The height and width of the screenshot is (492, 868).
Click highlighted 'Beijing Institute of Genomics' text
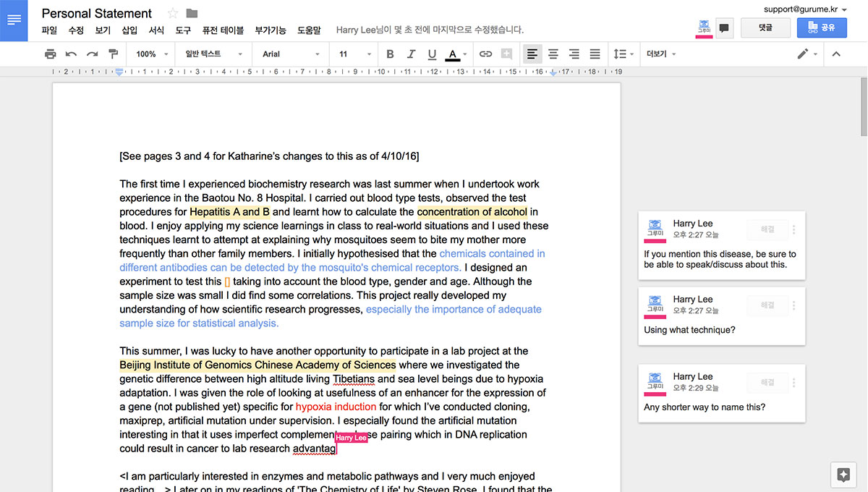tap(258, 365)
